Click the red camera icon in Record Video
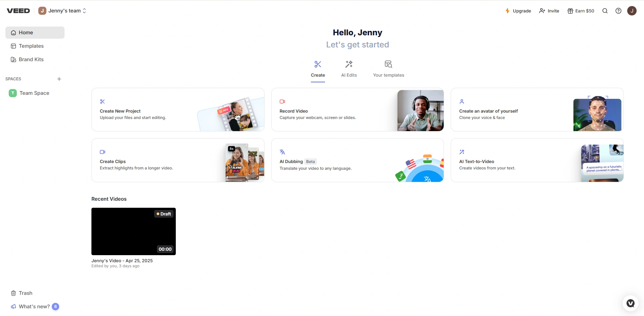Viewport: 644px width, 316px height. [x=282, y=102]
